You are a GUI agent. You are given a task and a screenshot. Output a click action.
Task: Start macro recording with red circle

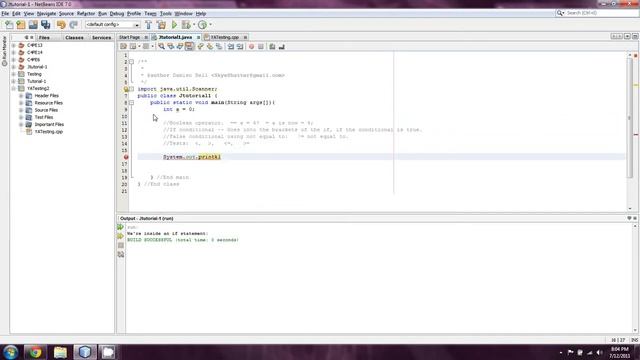[x=251, y=47]
